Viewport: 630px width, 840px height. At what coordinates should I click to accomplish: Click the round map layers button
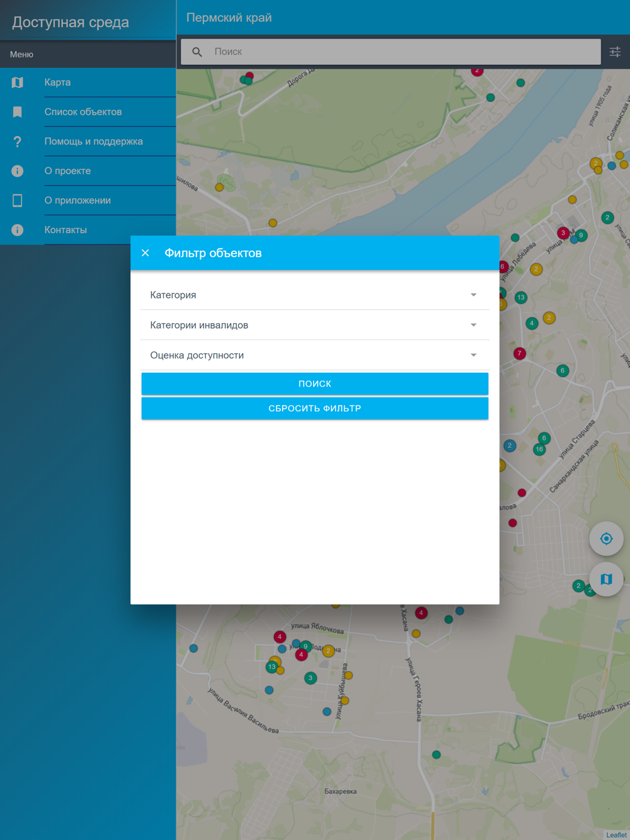click(606, 579)
